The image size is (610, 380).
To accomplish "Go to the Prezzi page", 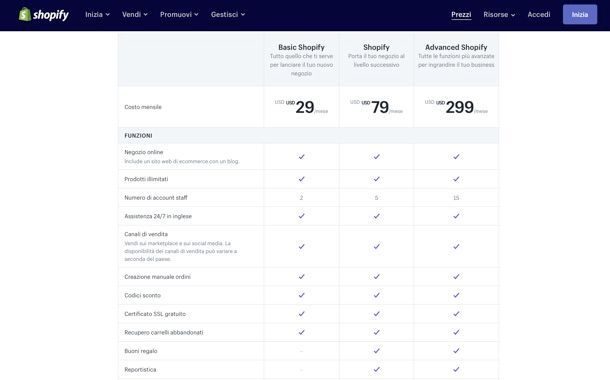I will click(x=461, y=14).
